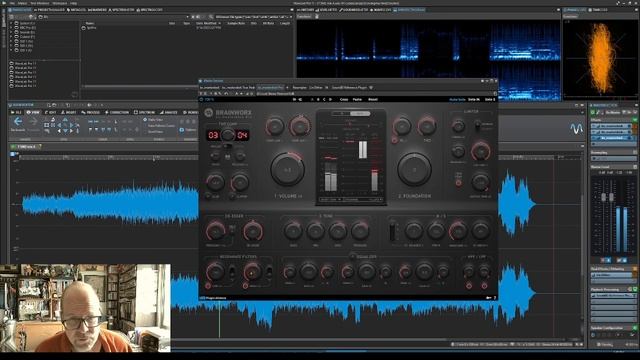
Task: Click the large Foundation knob
Action: coord(414,169)
